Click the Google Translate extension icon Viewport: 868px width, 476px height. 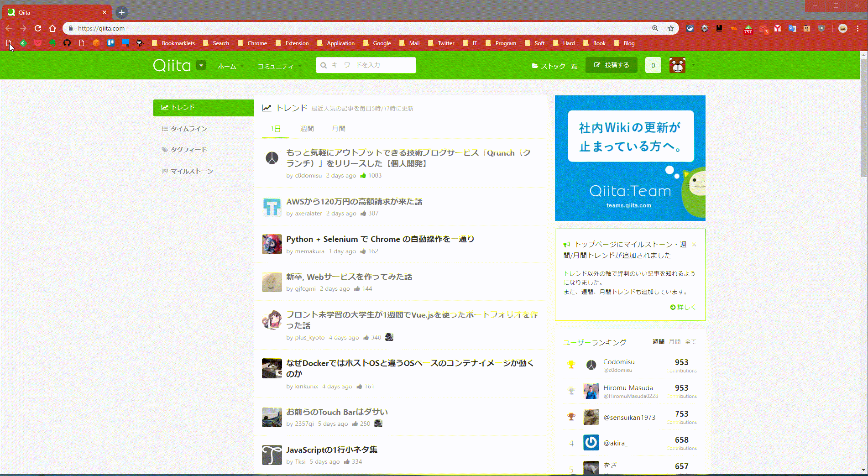pos(792,28)
